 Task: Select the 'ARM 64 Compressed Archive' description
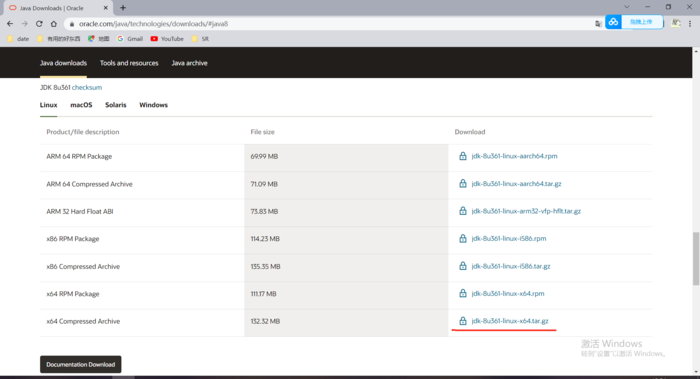click(x=89, y=184)
